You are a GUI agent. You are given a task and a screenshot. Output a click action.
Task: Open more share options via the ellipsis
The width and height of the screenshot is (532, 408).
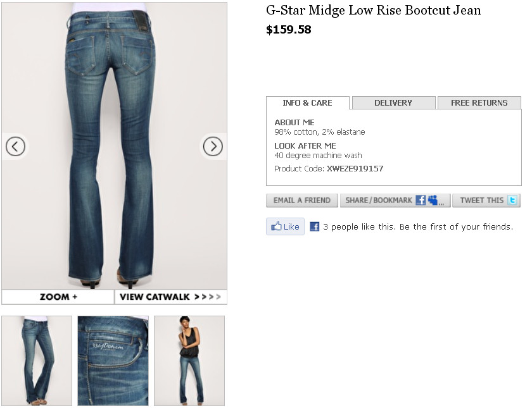tap(441, 203)
